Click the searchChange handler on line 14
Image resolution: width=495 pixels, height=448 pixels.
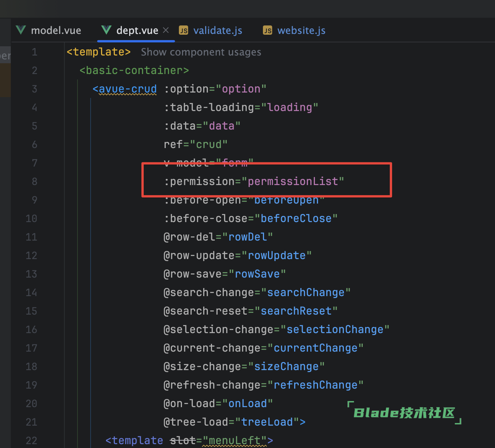(306, 293)
